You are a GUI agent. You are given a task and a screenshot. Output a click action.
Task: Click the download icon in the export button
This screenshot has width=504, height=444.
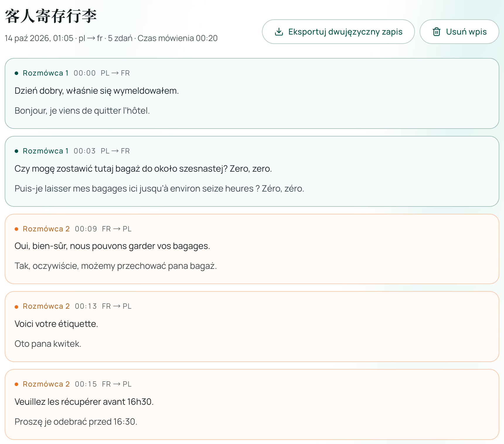tap(279, 32)
